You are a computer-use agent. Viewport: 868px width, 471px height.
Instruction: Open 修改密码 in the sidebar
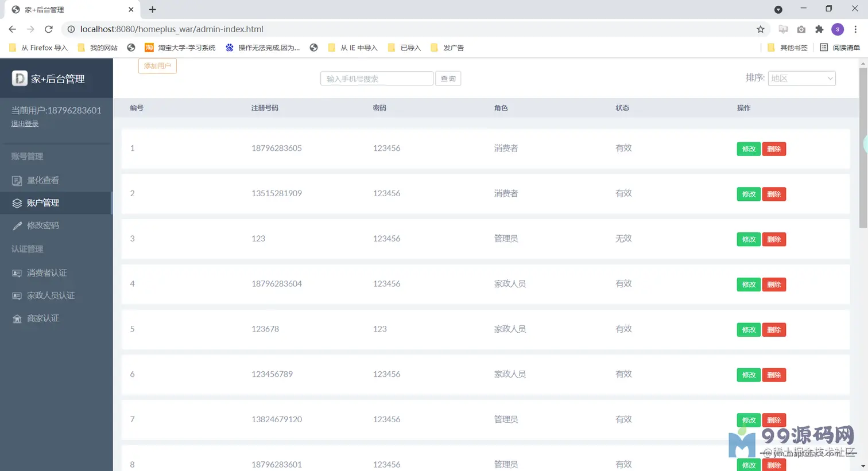(x=56, y=225)
